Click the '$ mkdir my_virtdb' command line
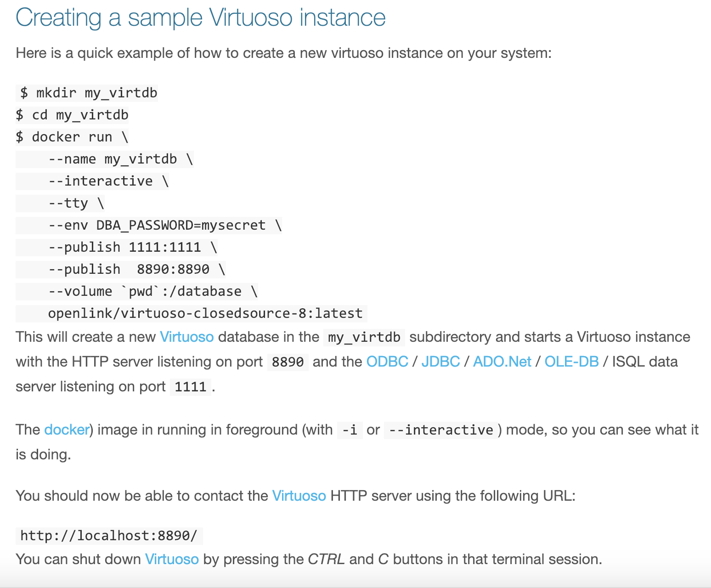This screenshot has width=711, height=588. pos(87,93)
